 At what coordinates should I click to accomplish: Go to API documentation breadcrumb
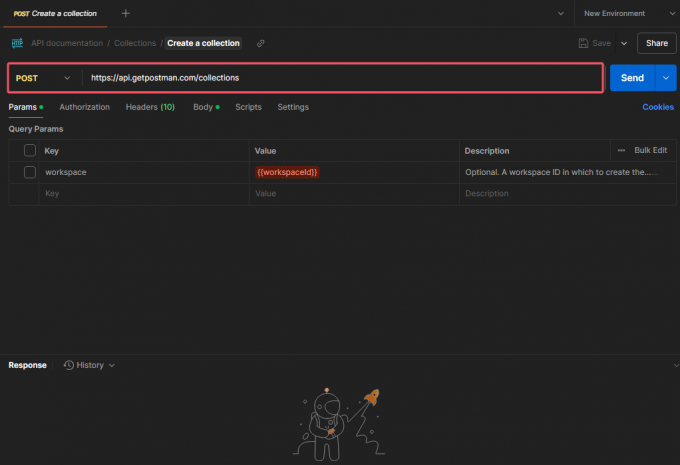point(67,43)
